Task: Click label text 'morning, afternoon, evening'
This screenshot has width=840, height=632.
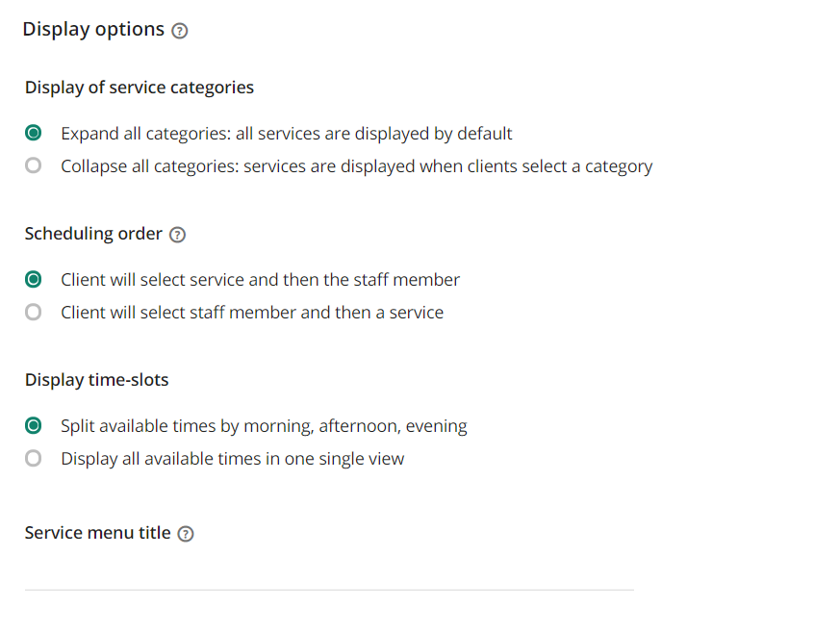Action: point(355,426)
